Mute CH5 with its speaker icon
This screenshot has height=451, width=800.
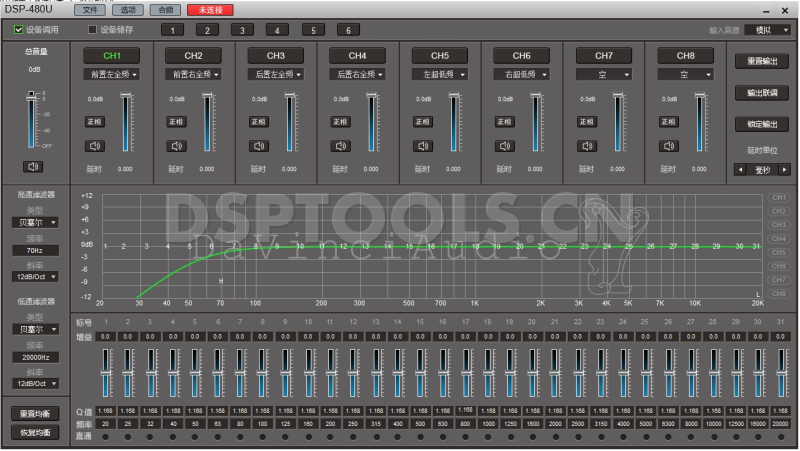coord(423,146)
